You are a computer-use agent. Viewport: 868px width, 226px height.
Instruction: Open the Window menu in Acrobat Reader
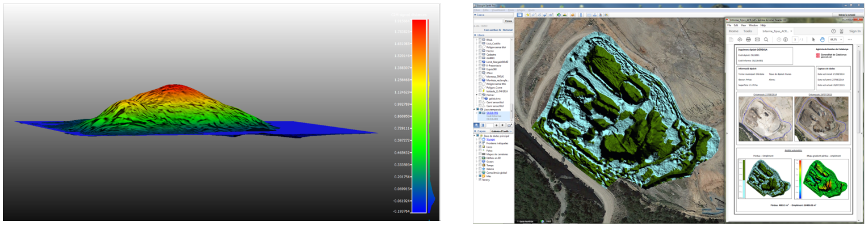point(754,25)
